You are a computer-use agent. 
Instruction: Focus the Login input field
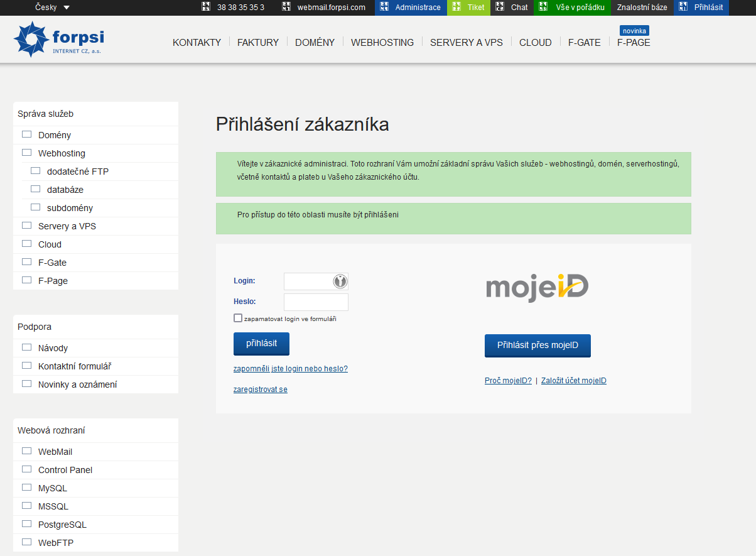(x=316, y=281)
